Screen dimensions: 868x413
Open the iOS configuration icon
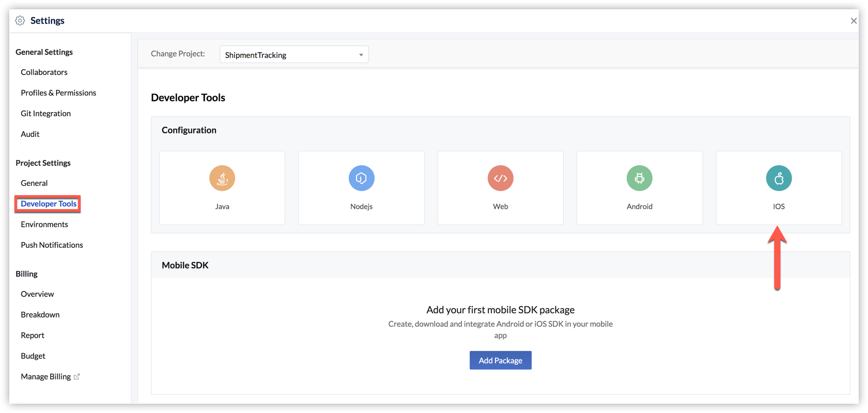pos(779,178)
